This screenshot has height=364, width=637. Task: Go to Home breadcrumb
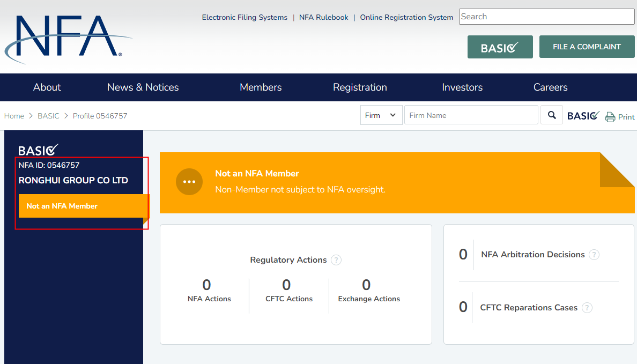point(14,116)
